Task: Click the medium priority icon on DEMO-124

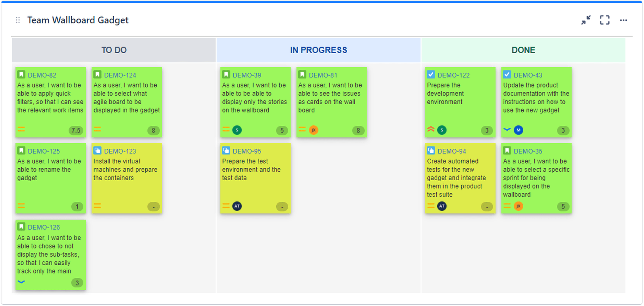Action: click(97, 129)
